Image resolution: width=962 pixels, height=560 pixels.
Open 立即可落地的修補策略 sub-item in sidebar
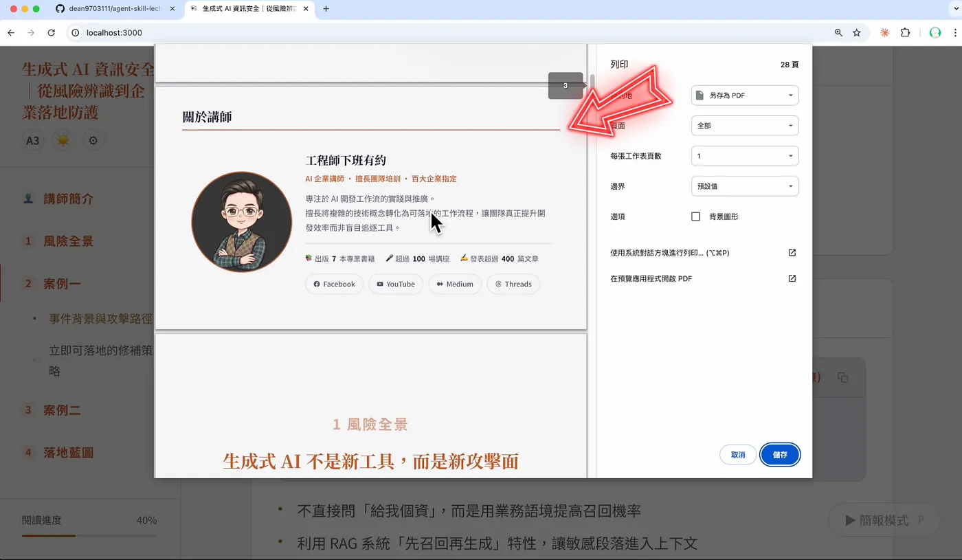pyautogui.click(x=101, y=361)
